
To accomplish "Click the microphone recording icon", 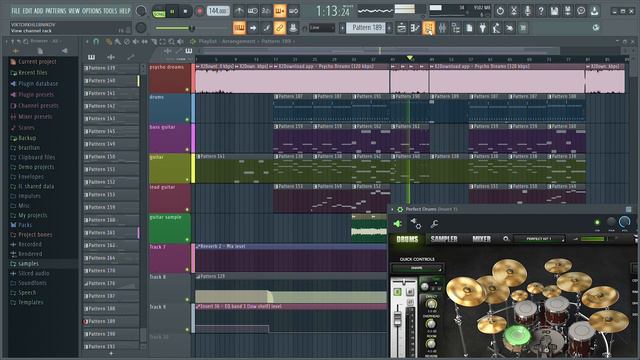I will pos(527,11).
